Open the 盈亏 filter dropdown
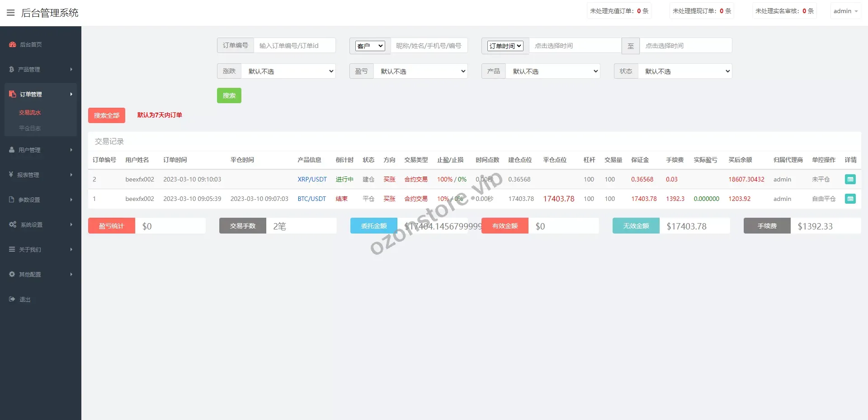This screenshot has width=868, height=420. pos(420,71)
